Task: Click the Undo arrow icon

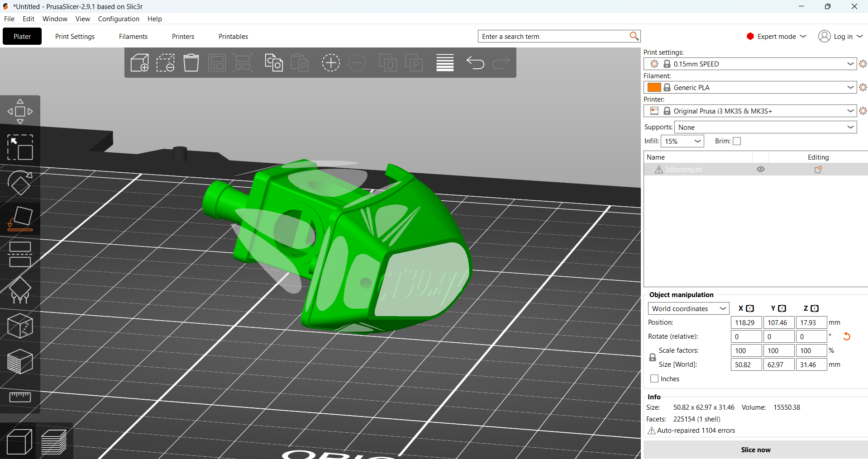Action: point(475,63)
